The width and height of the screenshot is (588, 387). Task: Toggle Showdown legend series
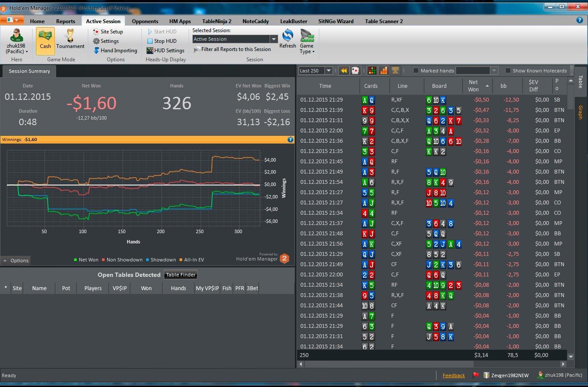point(161,260)
